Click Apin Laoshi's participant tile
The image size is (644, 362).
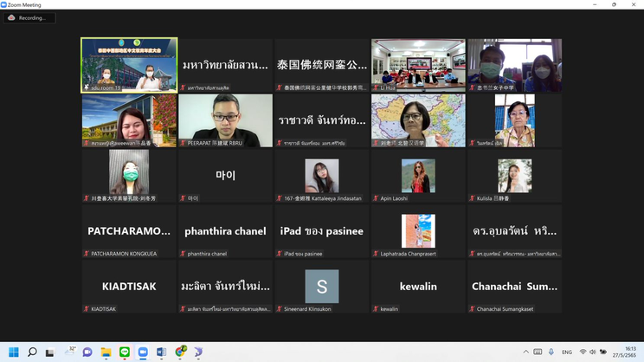point(418,176)
